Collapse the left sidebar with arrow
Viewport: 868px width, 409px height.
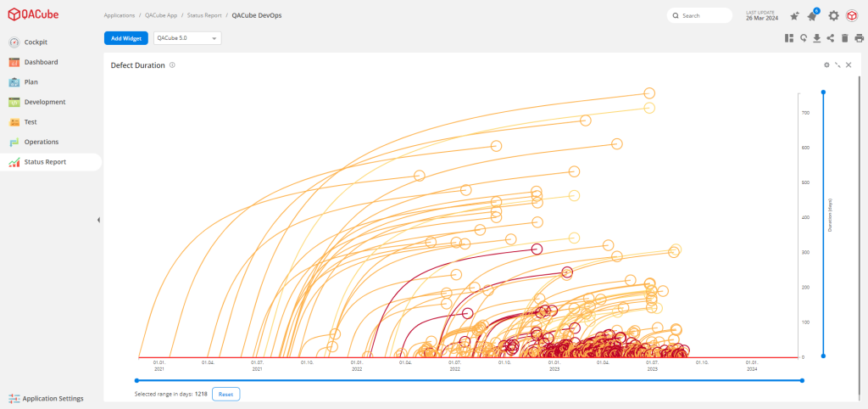[98, 220]
